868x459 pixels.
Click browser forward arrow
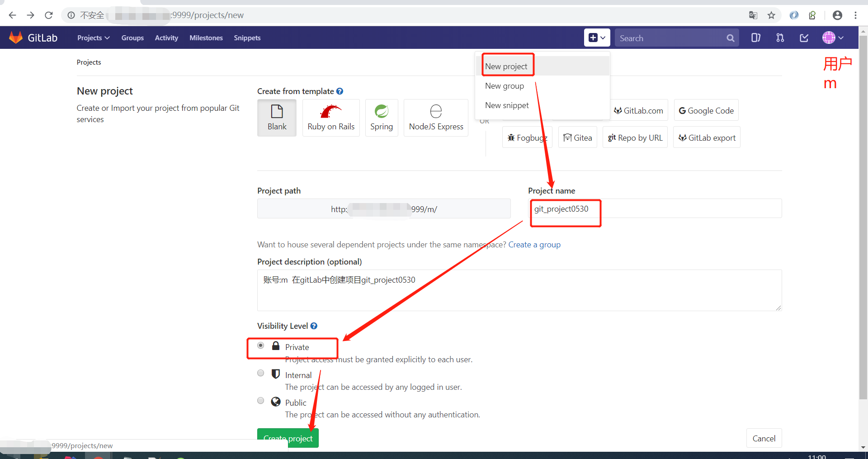tap(30, 15)
